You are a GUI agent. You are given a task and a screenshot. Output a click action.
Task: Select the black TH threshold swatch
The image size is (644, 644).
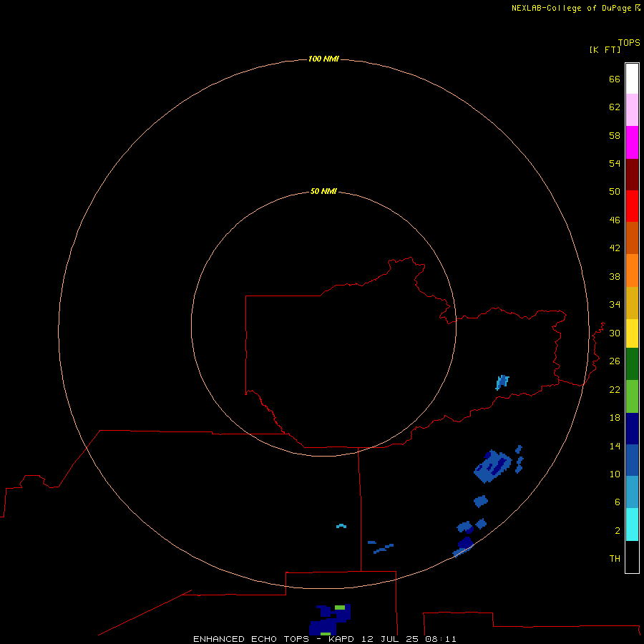pyautogui.click(x=632, y=557)
